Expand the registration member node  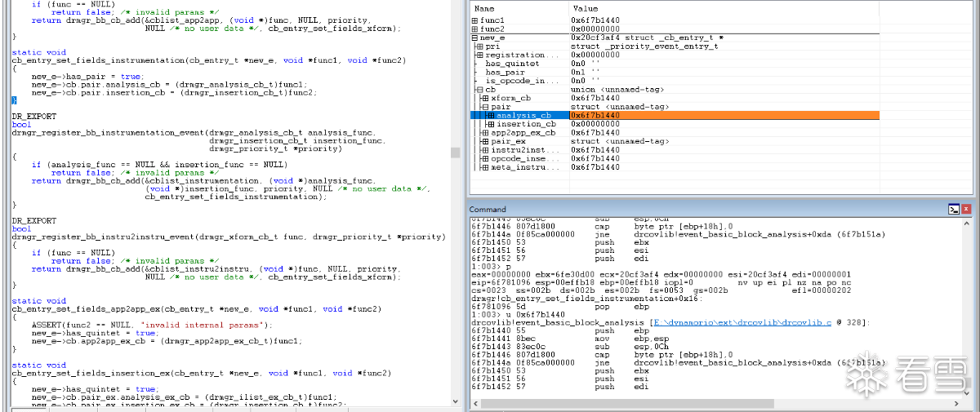479,55
